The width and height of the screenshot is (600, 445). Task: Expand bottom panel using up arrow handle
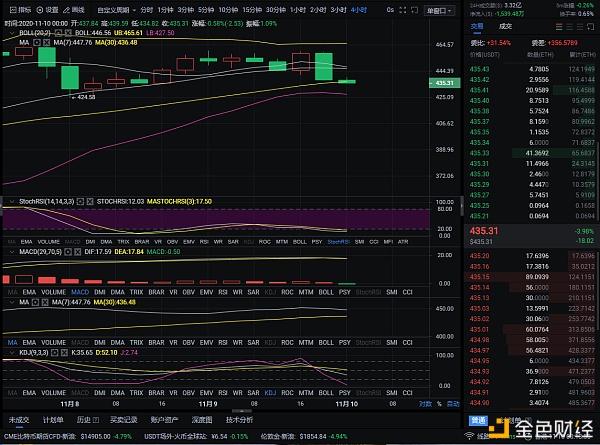241,411
